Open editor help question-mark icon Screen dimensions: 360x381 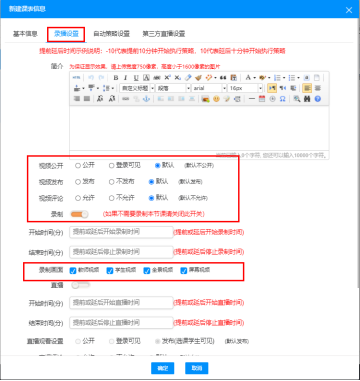pos(317,99)
